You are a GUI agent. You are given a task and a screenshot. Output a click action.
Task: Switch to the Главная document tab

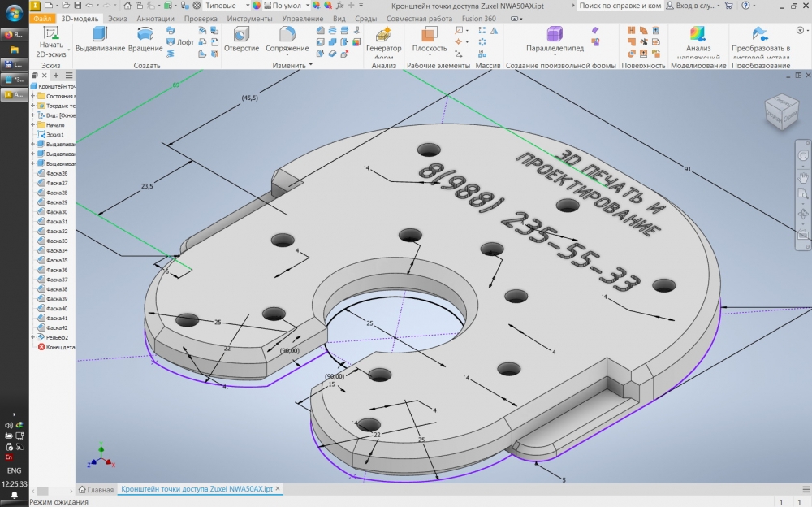tap(96, 490)
